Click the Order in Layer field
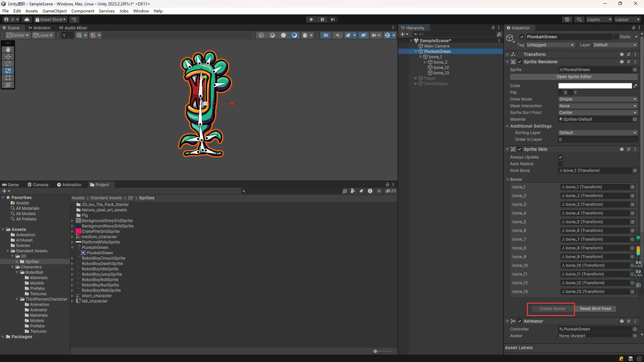Viewport: 644px width, 362px height. click(x=597, y=139)
